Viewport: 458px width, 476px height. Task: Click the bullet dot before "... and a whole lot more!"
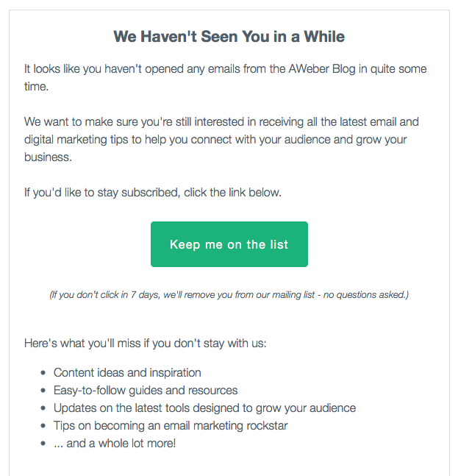click(x=44, y=444)
